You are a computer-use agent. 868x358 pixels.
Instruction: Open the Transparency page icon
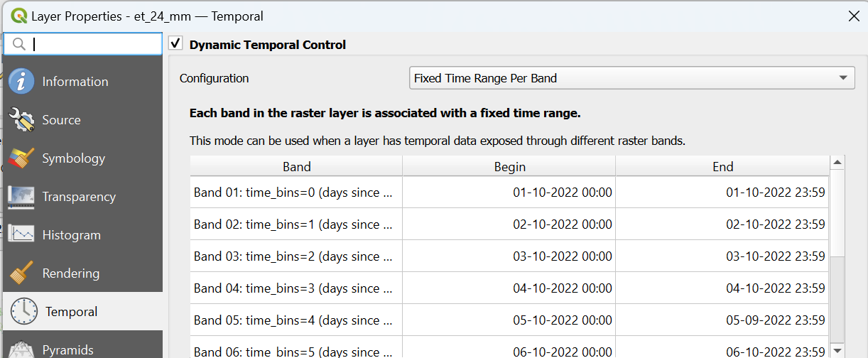(x=21, y=197)
